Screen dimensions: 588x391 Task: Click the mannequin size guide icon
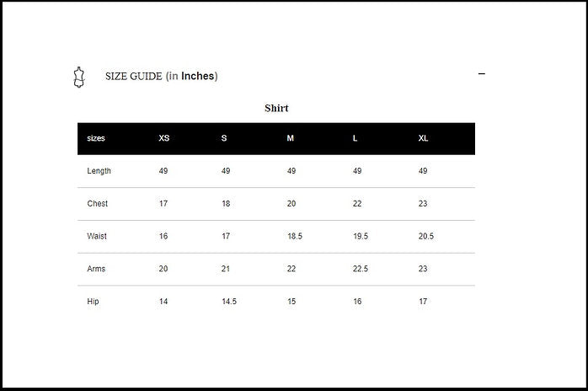tap(79, 77)
